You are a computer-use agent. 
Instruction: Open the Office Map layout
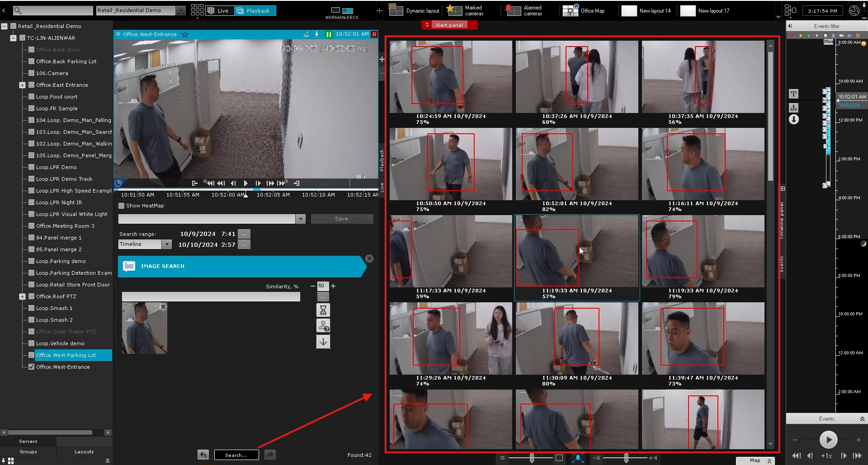pos(584,10)
